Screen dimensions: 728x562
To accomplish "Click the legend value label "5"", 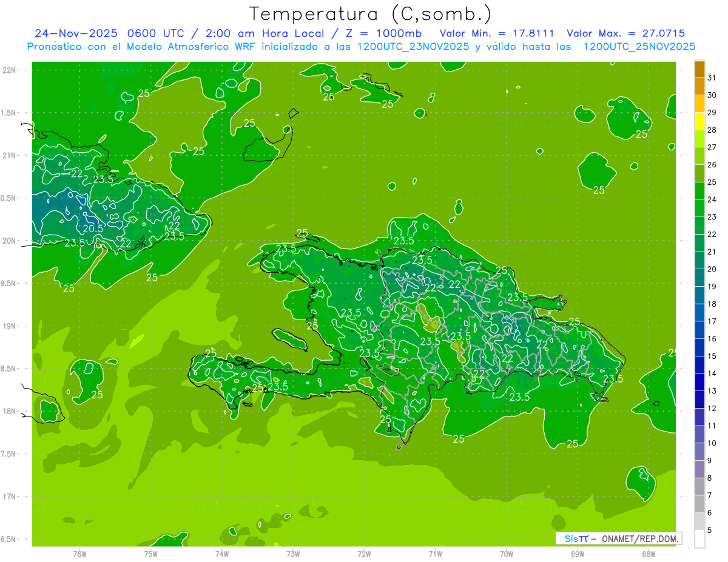I will pyautogui.click(x=709, y=530).
